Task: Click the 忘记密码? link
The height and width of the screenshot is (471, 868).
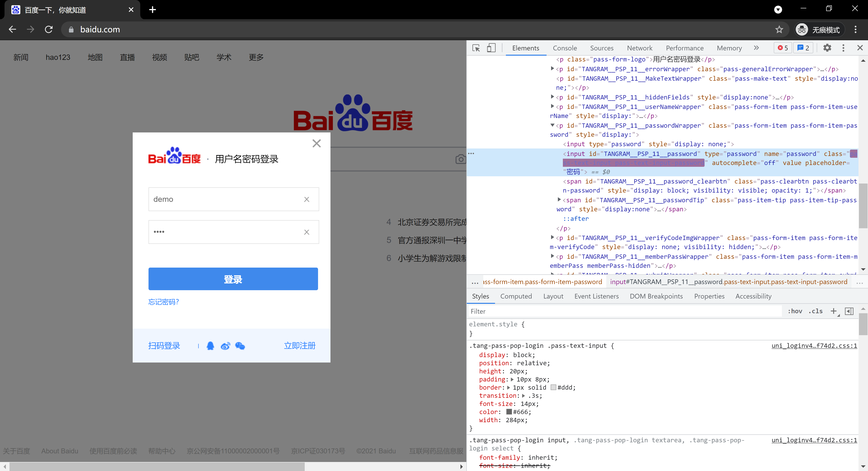Action: coord(163,301)
